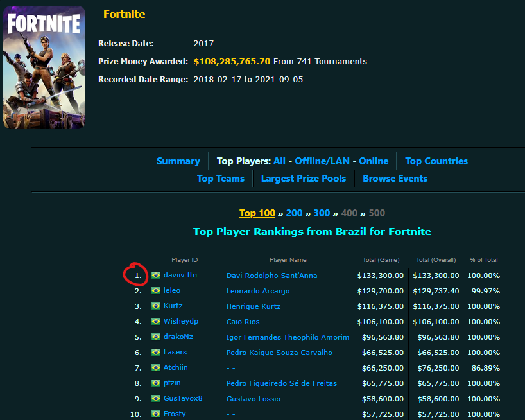Click Brazil flag icon beside drakoNz
The height and width of the screenshot is (420, 525).
[156, 337]
